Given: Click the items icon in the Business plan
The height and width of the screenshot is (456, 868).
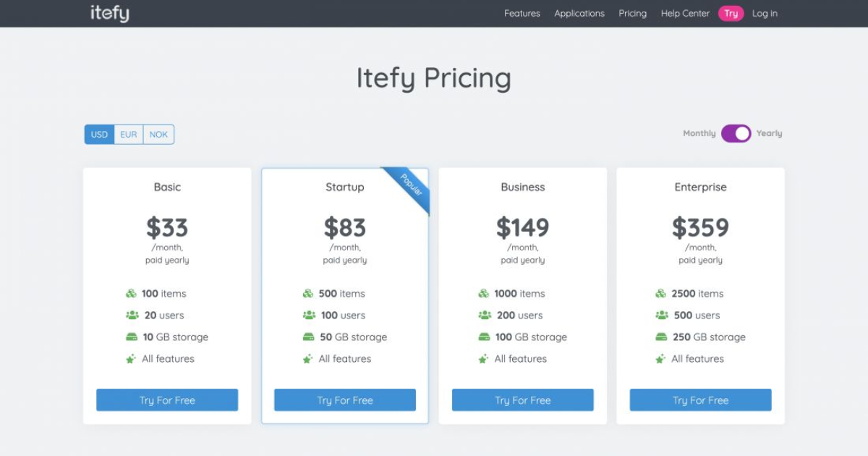Looking at the screenshot, I should 483,293.
